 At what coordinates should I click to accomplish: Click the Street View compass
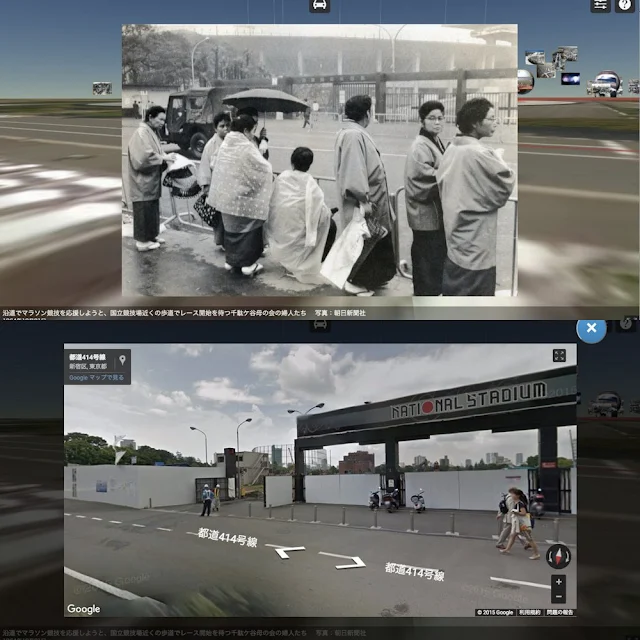pyautogui.click(x=558, y=556)
